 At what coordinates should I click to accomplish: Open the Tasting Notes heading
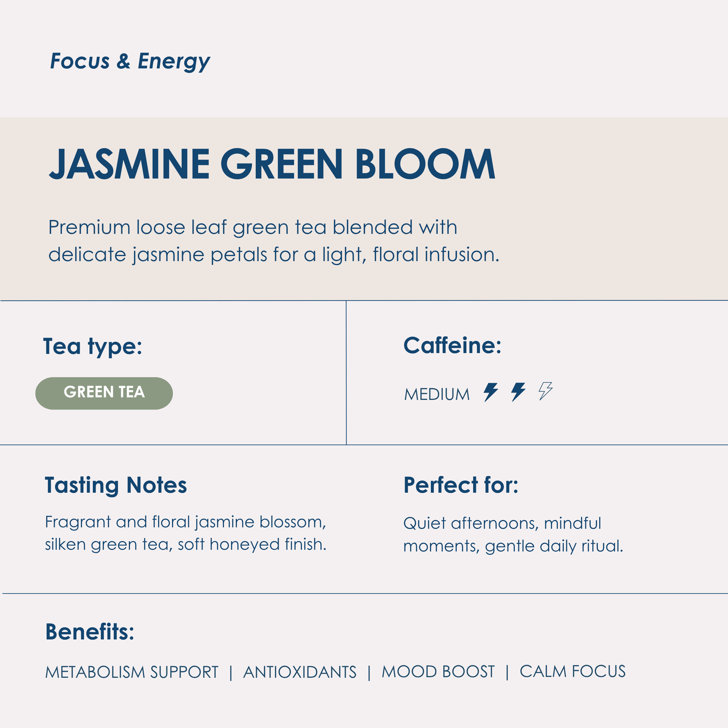click(x=116, y=485)
